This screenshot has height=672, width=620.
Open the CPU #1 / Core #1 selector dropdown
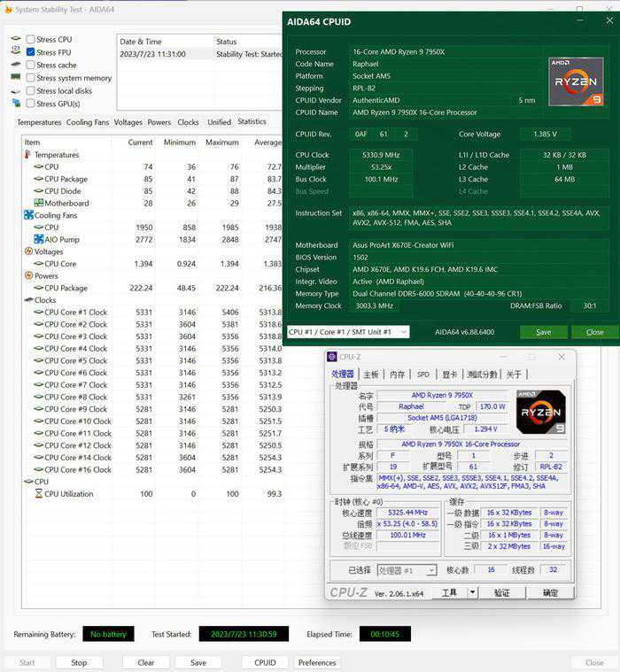[x=348, y=332]
